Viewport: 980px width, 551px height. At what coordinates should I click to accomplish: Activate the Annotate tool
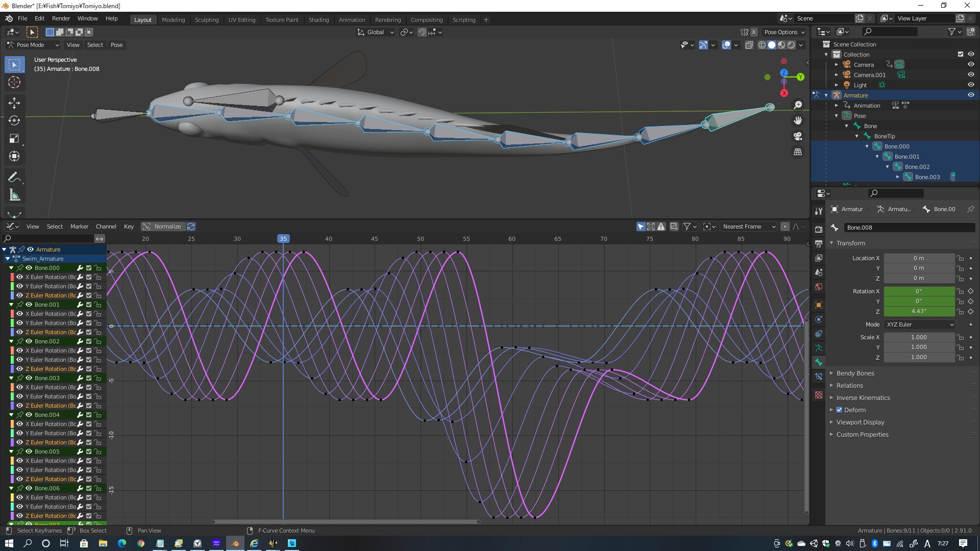coord(14,177)
